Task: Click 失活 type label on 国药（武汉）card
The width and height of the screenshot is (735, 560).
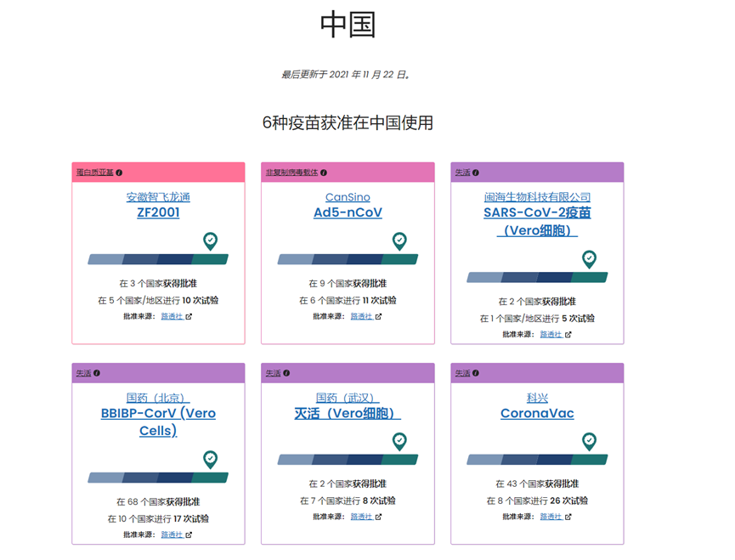Action: pos(274,373)
